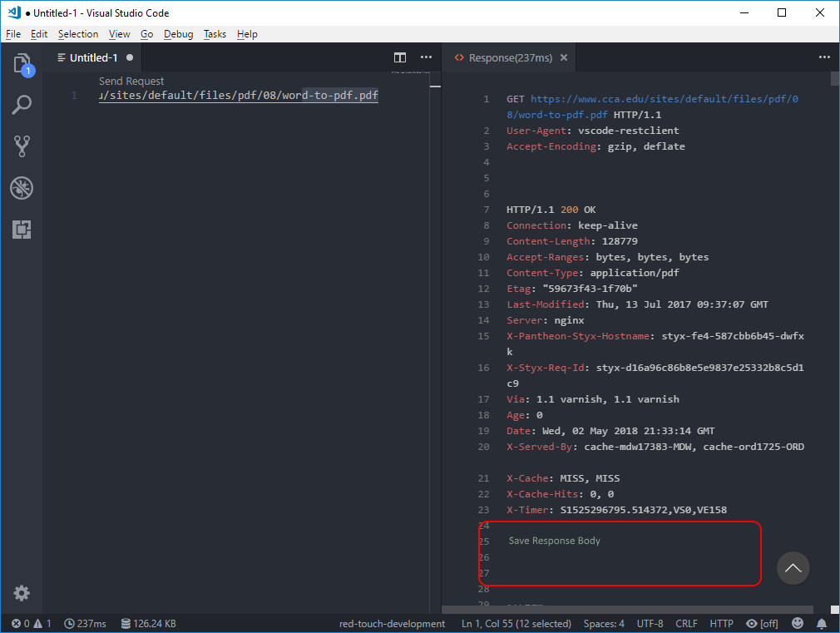Change file encoding UTF-8
840x633 pixels.
(650, 623)
